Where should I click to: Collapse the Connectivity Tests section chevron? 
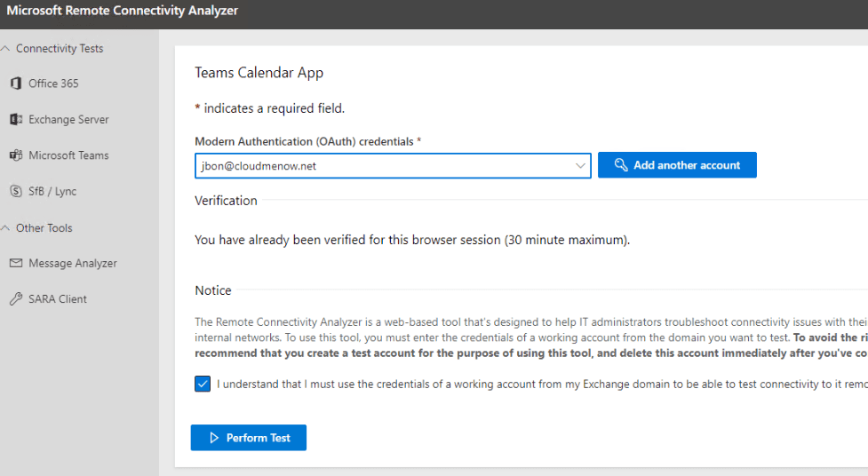pos(6,49)
